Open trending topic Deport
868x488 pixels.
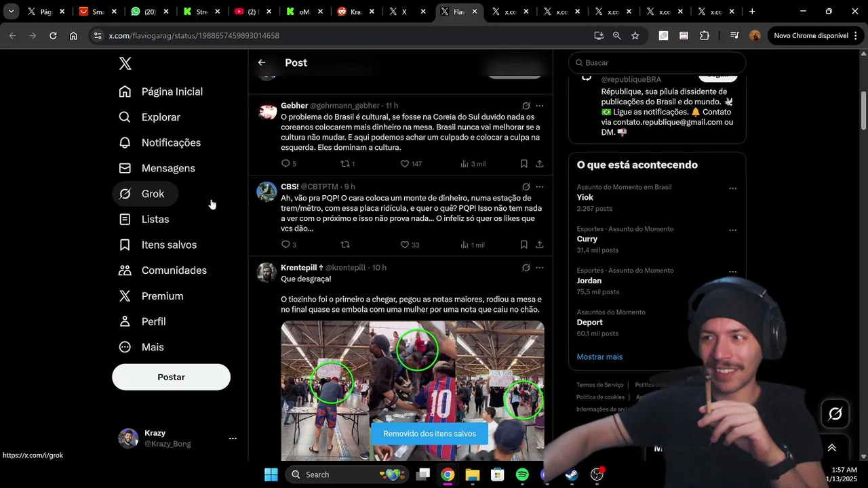pos(590,323)
